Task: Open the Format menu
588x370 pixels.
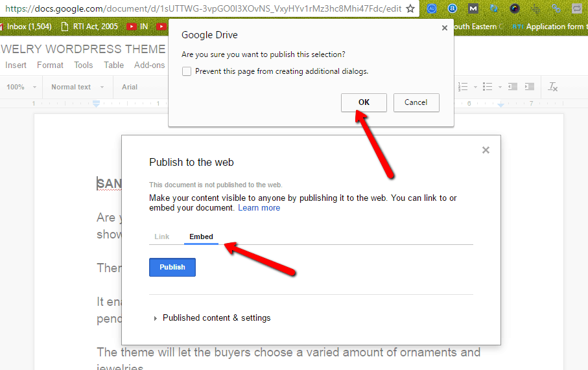Action: pos(51,65)
